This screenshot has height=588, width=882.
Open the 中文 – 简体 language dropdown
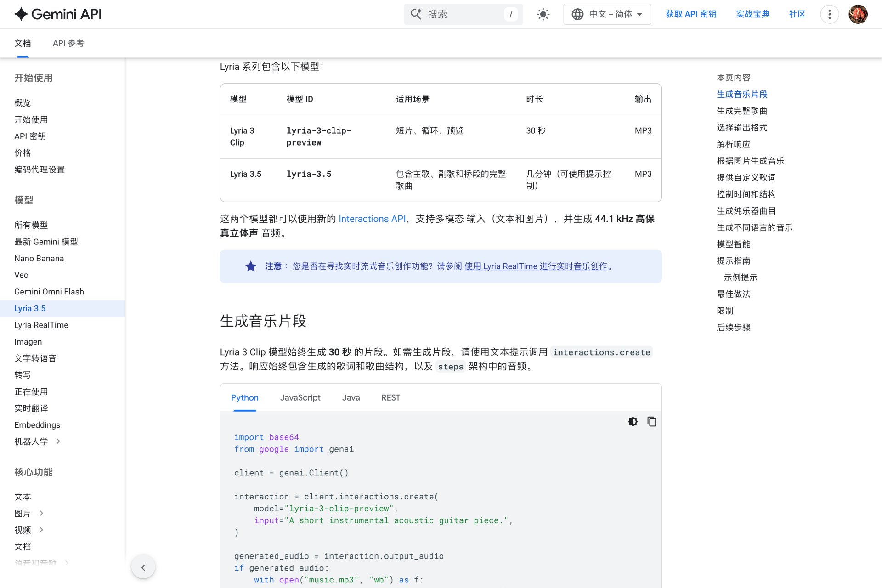607,14
